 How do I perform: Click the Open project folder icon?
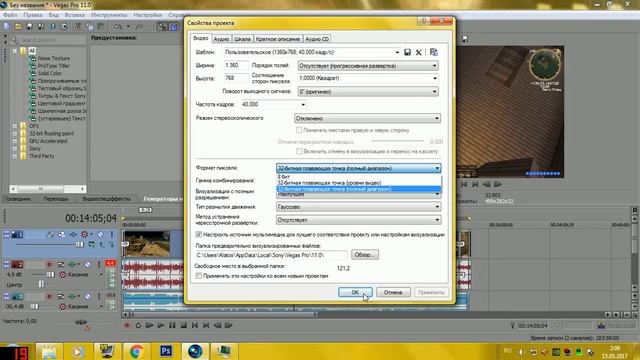[18, 27]
